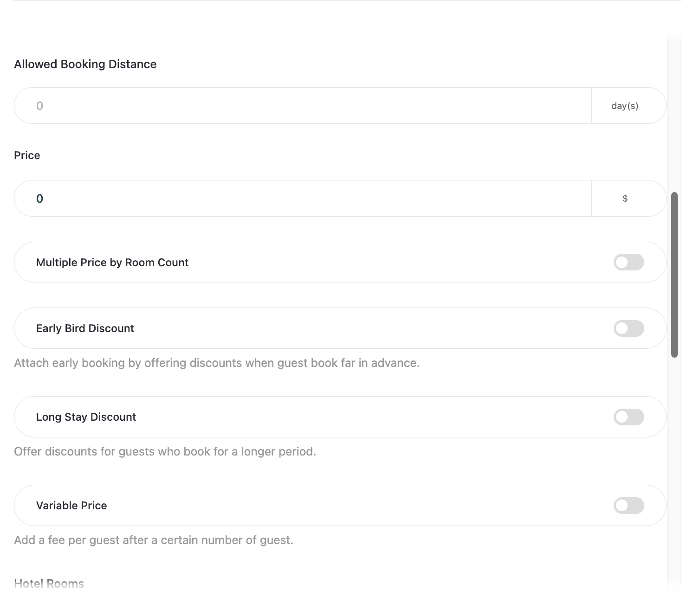Click the early booking discount description text

[x=216, y=363]
